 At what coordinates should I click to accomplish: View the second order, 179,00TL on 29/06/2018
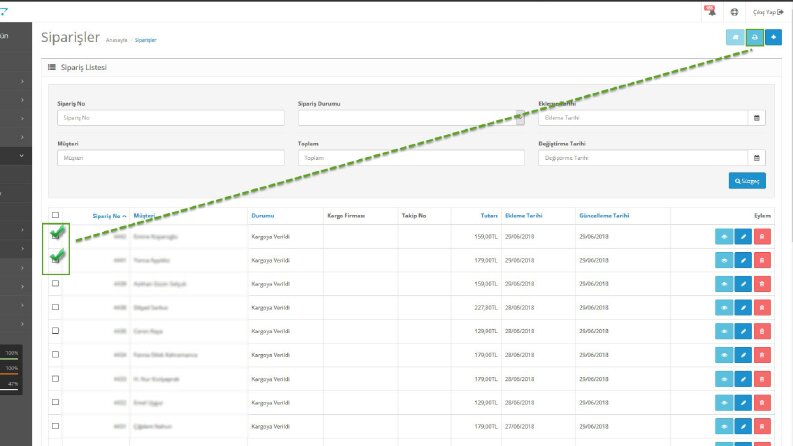[x=724, y=260]
